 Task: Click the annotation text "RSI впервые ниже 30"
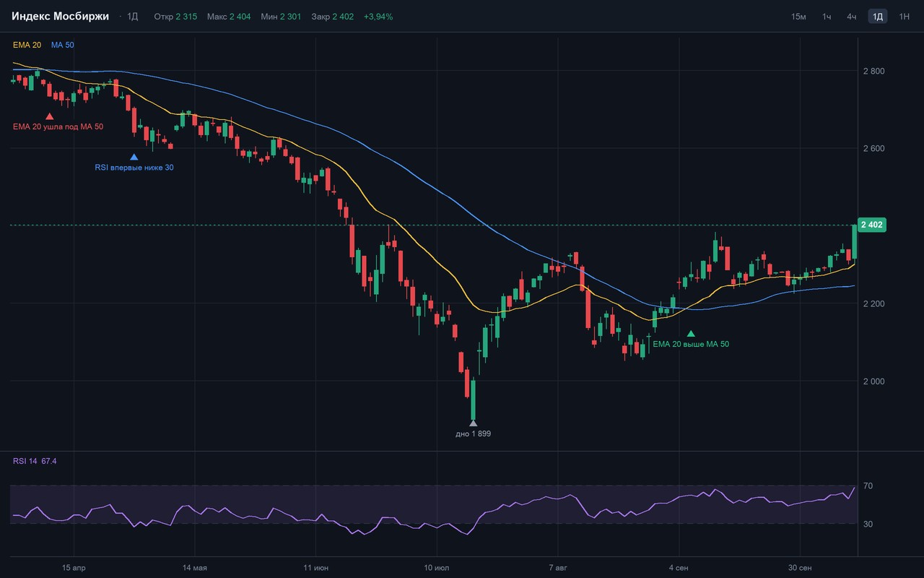coord(134,168)
